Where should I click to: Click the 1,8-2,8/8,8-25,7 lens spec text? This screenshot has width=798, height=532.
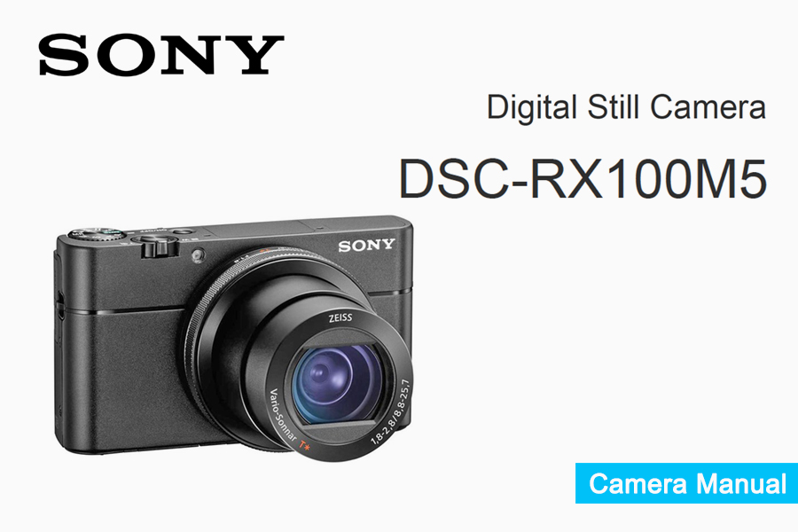pyautogui.click(x=391, y=413)
